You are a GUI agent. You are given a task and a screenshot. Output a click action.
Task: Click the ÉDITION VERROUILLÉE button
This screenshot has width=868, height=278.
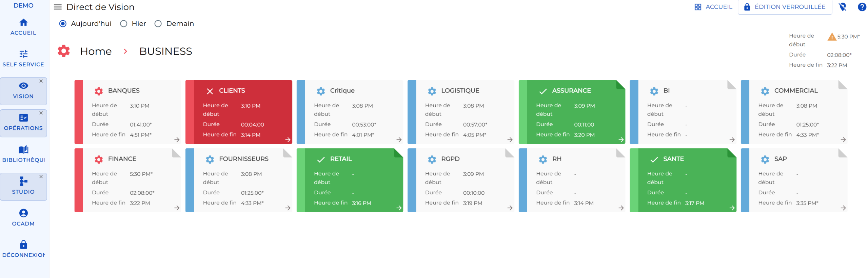click(x=785, y=7)
